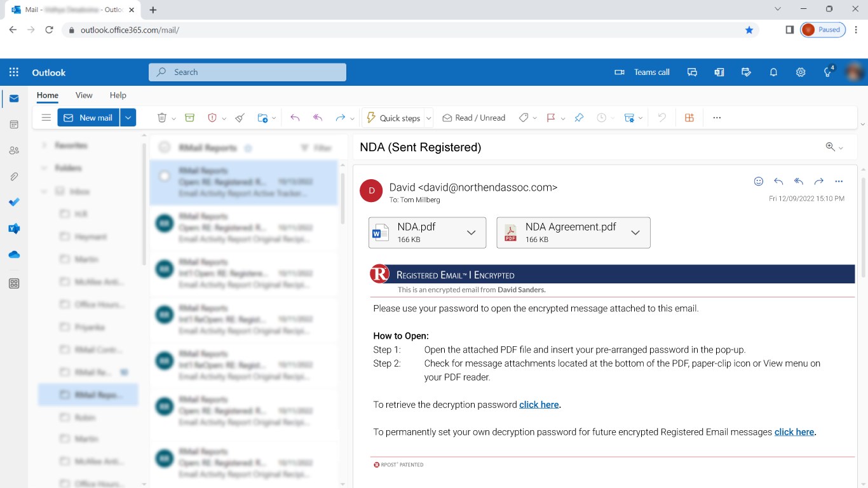This screenshot has height=488, width=868.
Task: Open the Delete options dropdown arrow
Action: coord(173,118)
